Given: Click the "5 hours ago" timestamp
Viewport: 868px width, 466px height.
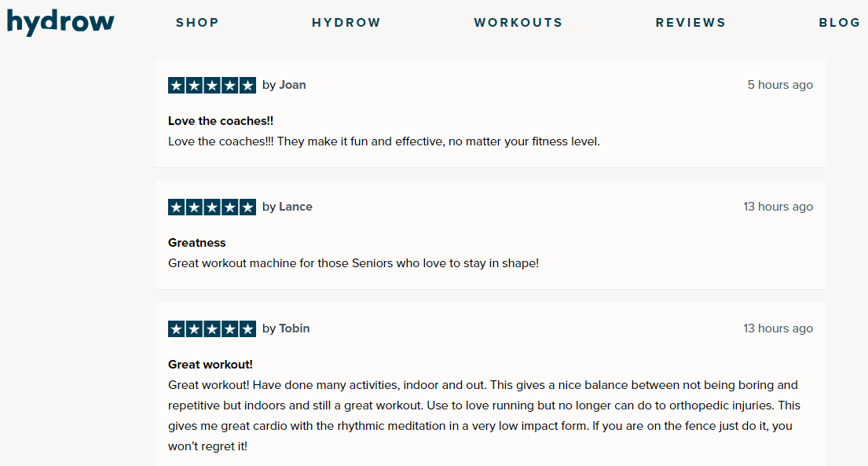Looking at the screenshot, I should (780, 85).
